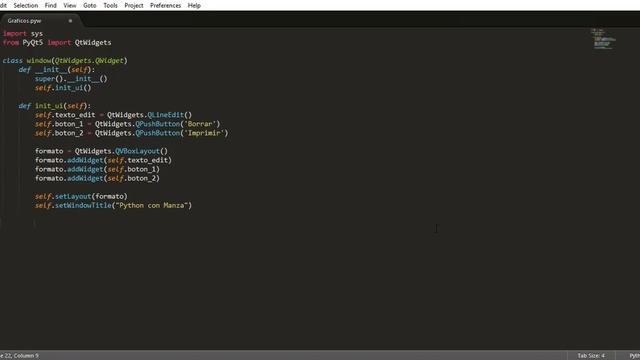Click the 'import sys' line

pos(23,33)
